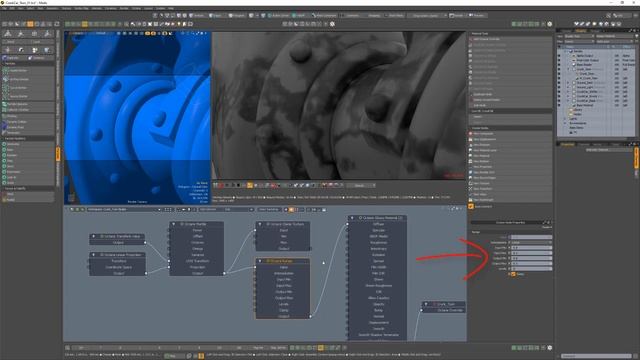This screenshot has width=640, height=360.
Task: Expand the Lights item in the Shader Tree
Action: click(565, 119)
